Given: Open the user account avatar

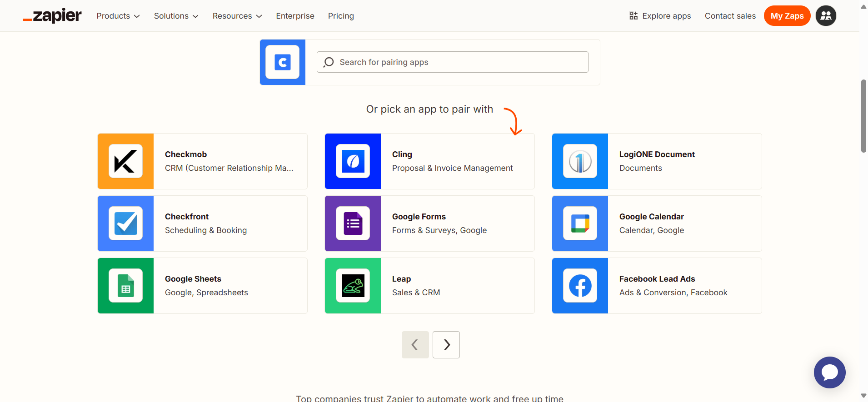Looking at the screenshot, I should pos(826,16).
